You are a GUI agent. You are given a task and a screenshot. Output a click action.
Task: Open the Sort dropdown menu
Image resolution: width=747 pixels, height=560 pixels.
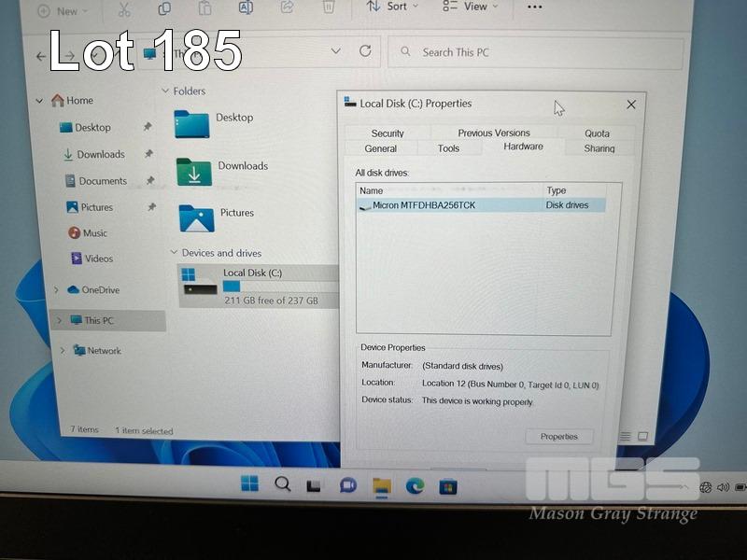393,7
